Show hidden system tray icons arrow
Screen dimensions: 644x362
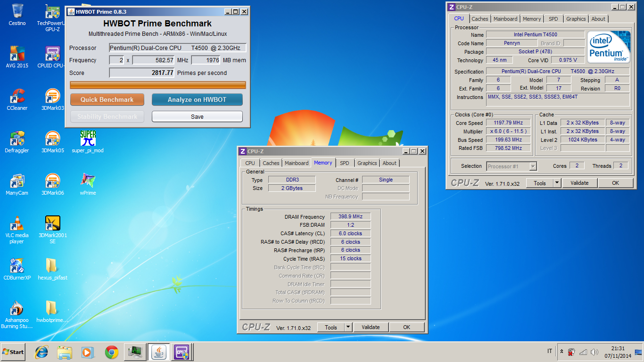point(561,352)
